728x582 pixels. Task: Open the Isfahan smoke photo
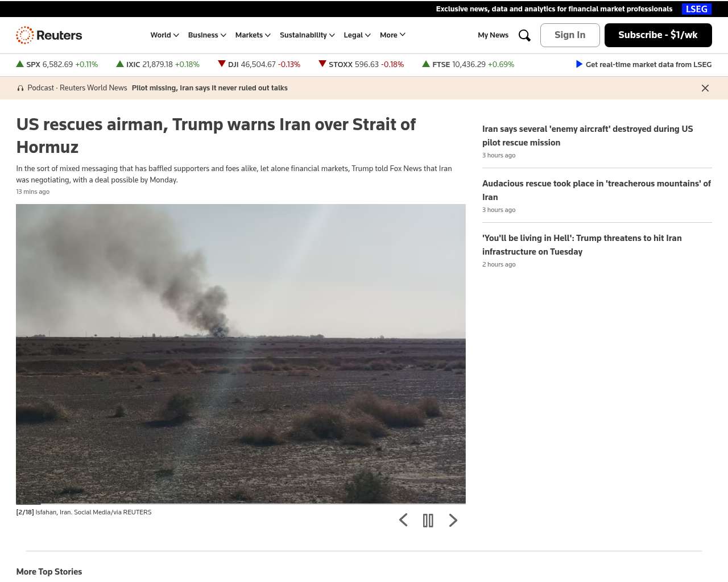click(241, 354)
